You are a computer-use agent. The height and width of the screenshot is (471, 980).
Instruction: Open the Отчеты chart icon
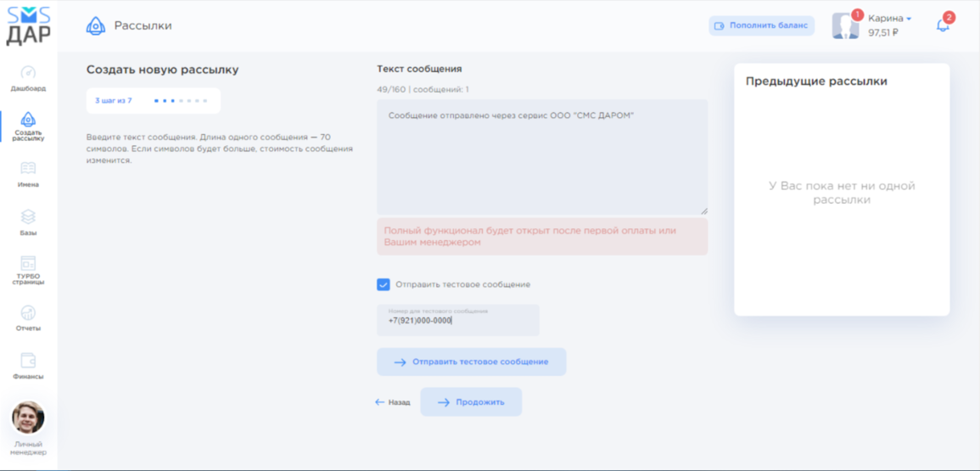[x=28, y=312]
